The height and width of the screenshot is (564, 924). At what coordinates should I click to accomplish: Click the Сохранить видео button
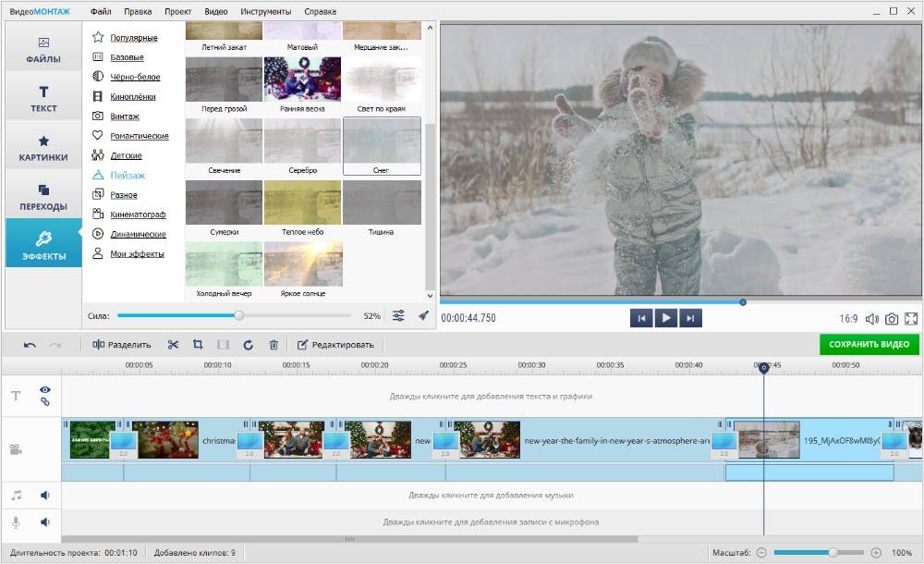[869, 345]
